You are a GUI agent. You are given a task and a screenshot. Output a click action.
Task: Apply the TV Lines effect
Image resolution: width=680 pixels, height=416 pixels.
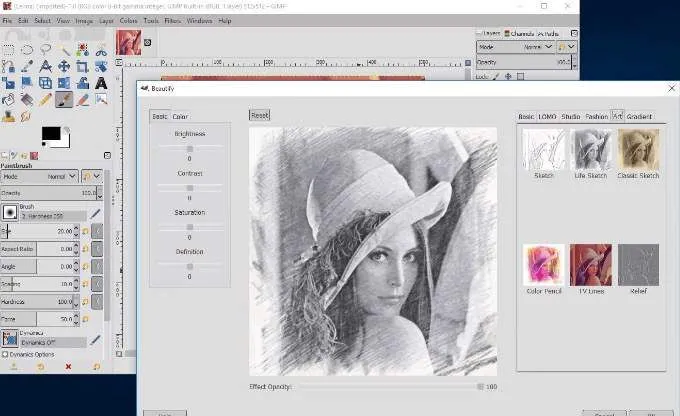[x=591, y=269]
